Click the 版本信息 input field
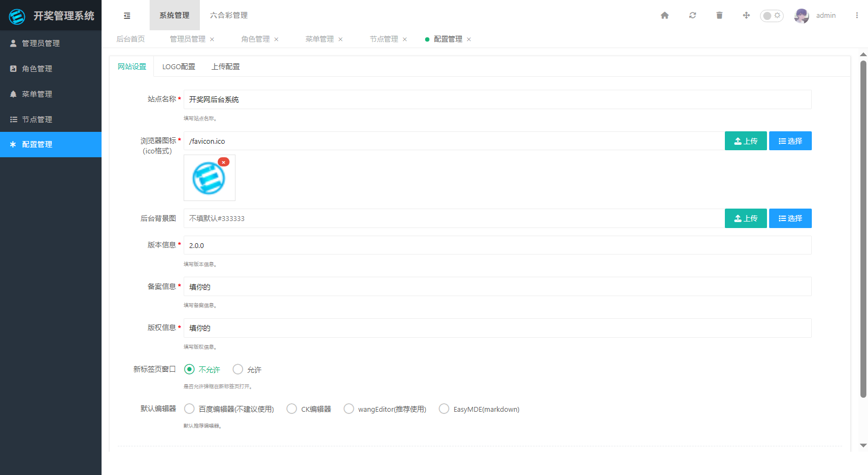 [x=497, y=245]
